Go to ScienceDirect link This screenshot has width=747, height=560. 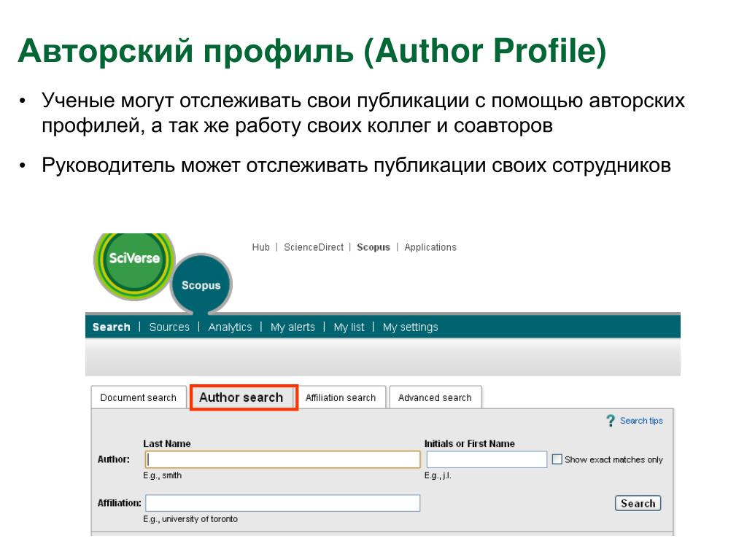(x=314, y=247)
